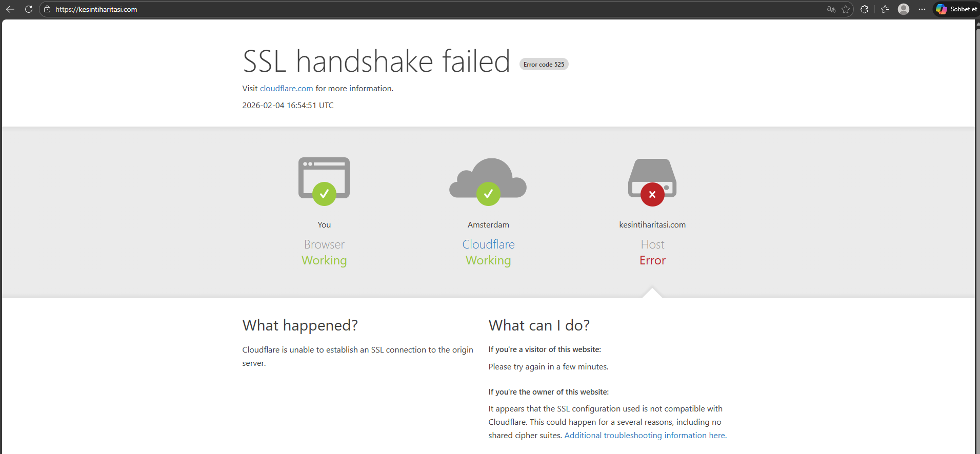
Task: Follow the cloudflare.com link
Action: (286, 88)
